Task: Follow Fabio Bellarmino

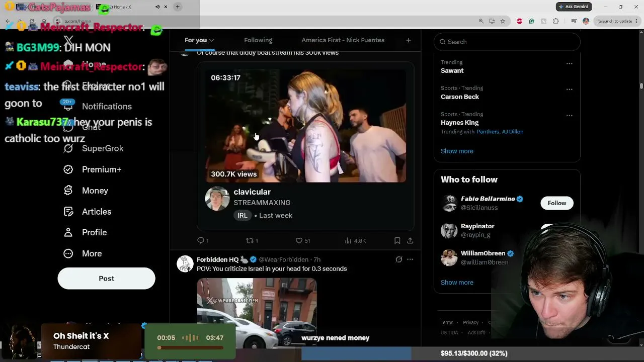Action: click(x=556, y=203)
